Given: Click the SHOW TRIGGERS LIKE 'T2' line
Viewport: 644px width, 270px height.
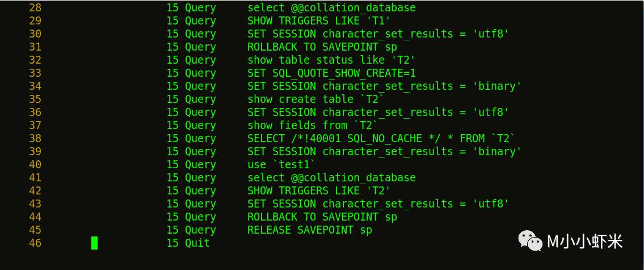Looking at the screenshot, I should pyautogui.click(x=319, y=190).
